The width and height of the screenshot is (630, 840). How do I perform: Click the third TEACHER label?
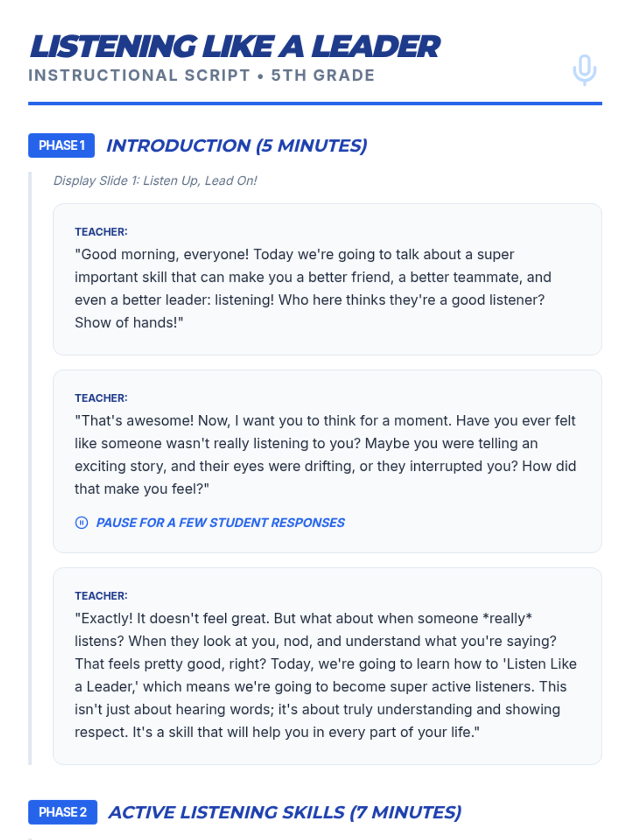coord(101,596)
